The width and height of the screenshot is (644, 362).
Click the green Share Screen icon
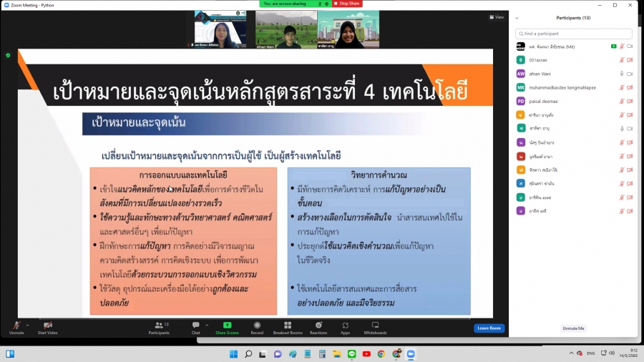point(227,326)
